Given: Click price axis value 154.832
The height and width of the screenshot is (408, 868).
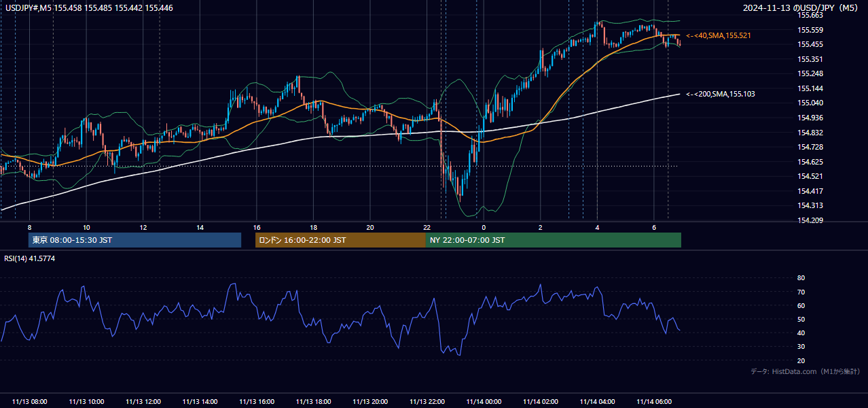Looking at the screenshot, I should point(810,133).
